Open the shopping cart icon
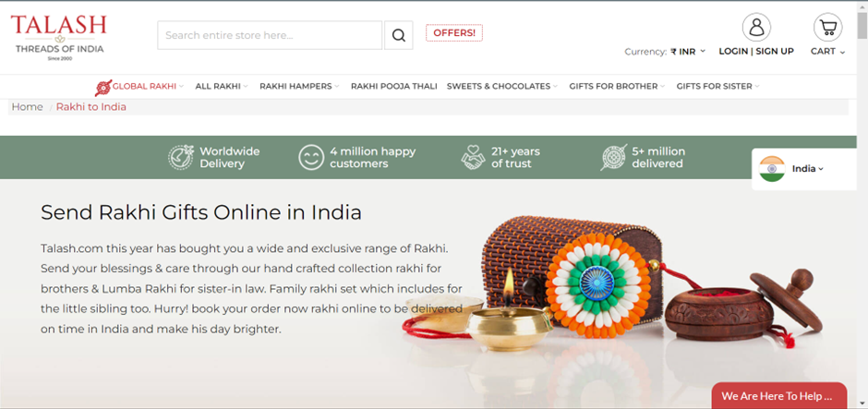The image size is (868, 409). 827,27
